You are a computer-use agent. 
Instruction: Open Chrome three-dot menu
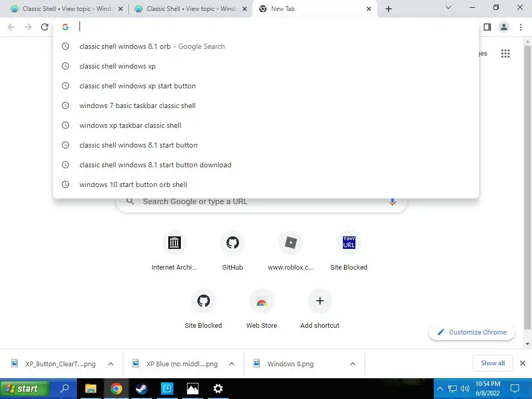click(x=521, y=27)
